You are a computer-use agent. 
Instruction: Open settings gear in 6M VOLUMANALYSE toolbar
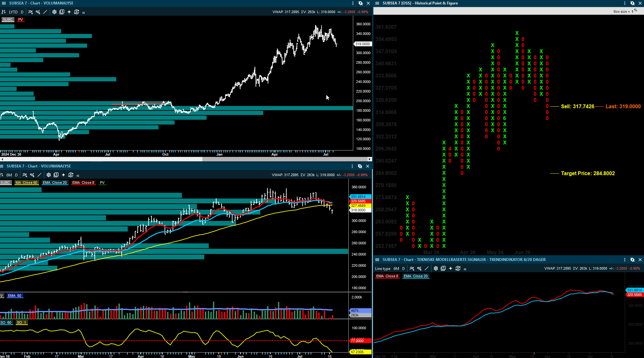tap(49, 175)
